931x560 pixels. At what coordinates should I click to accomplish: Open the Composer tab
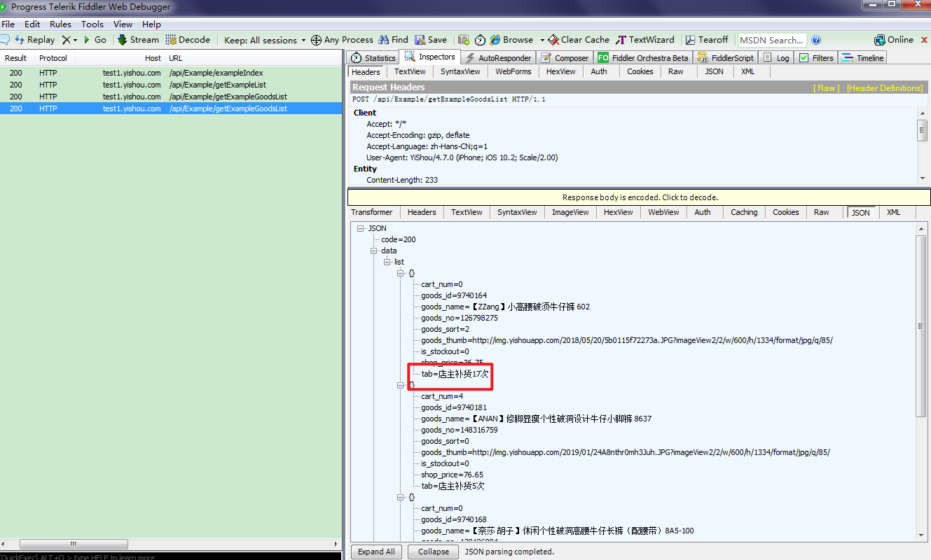pyautogui.click(x=565, y=58)
